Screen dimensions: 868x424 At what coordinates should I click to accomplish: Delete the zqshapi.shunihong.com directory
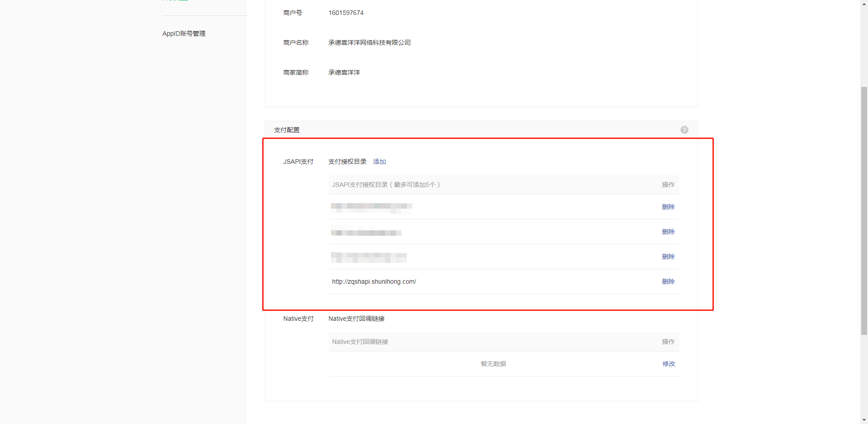click(668, 281)
